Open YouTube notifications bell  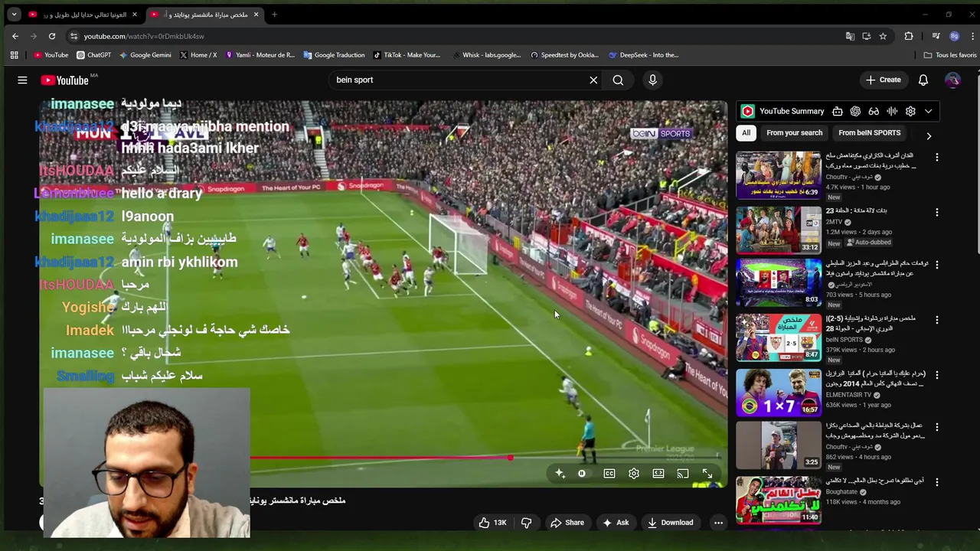923,80
